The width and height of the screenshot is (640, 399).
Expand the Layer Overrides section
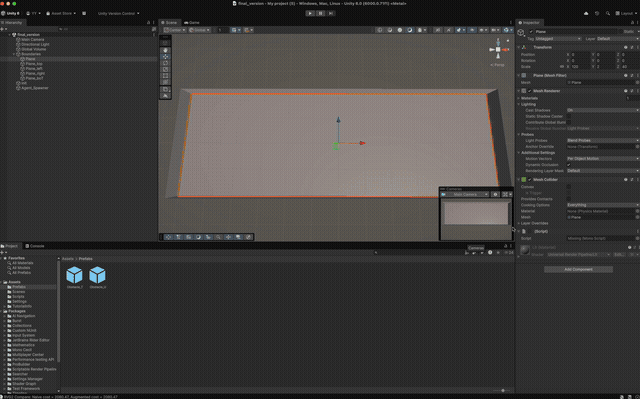[519, 224]
